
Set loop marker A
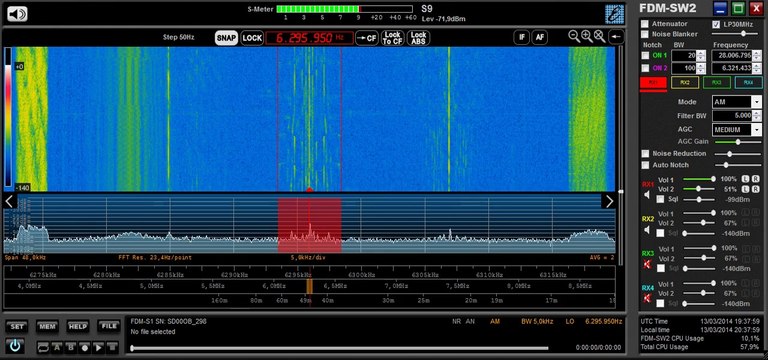coord(57,347)
